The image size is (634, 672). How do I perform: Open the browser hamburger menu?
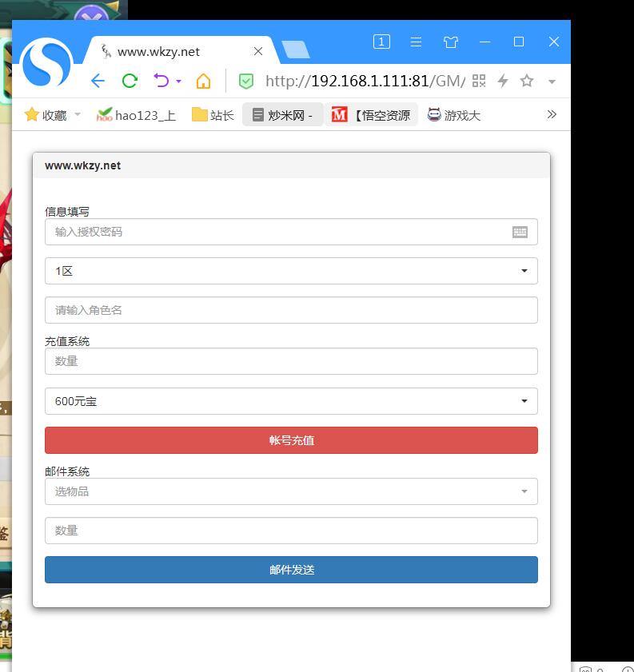pos(416,42)
